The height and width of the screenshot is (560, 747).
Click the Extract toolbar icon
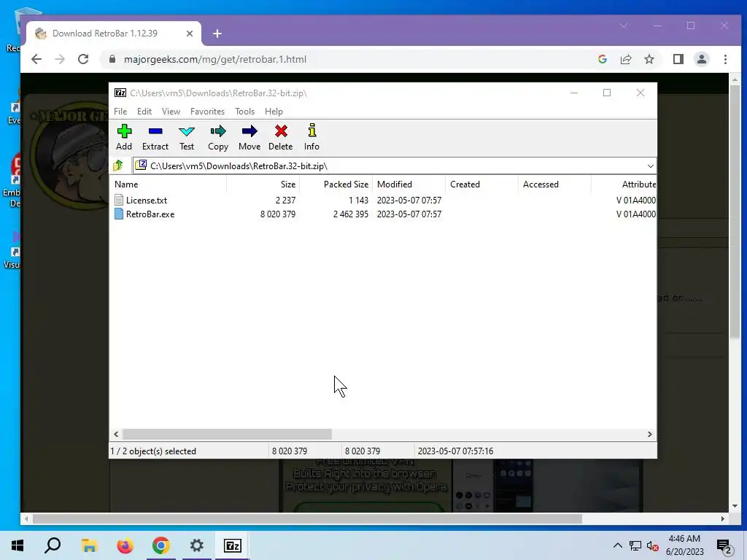155,131
